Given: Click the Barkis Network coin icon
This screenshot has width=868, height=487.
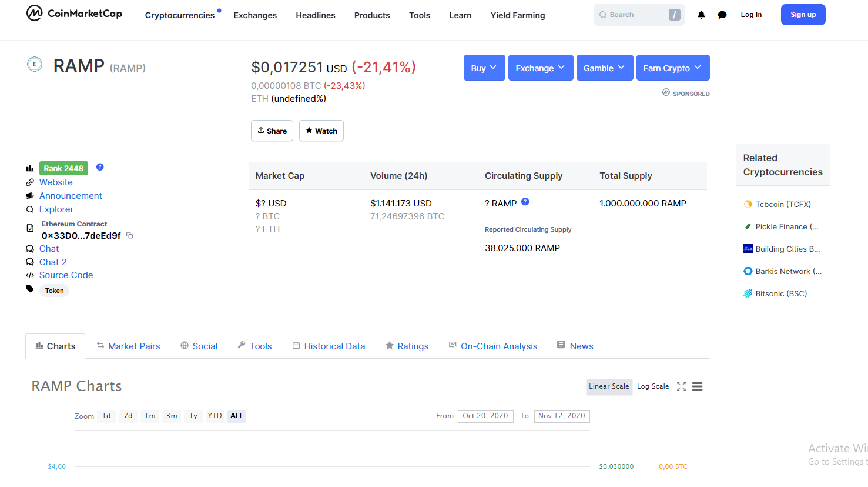Looking at the screenshot, I should (748, 271).
